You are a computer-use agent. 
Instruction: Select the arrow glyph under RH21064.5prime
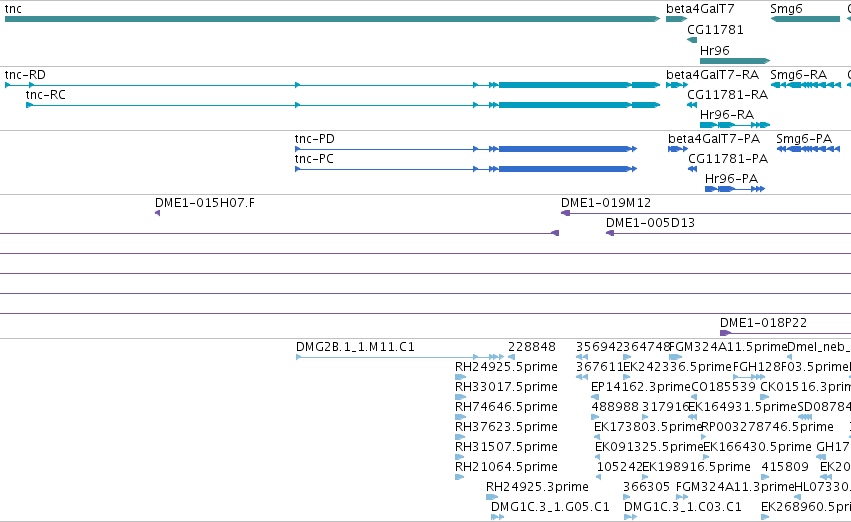(x=460, y=478)
